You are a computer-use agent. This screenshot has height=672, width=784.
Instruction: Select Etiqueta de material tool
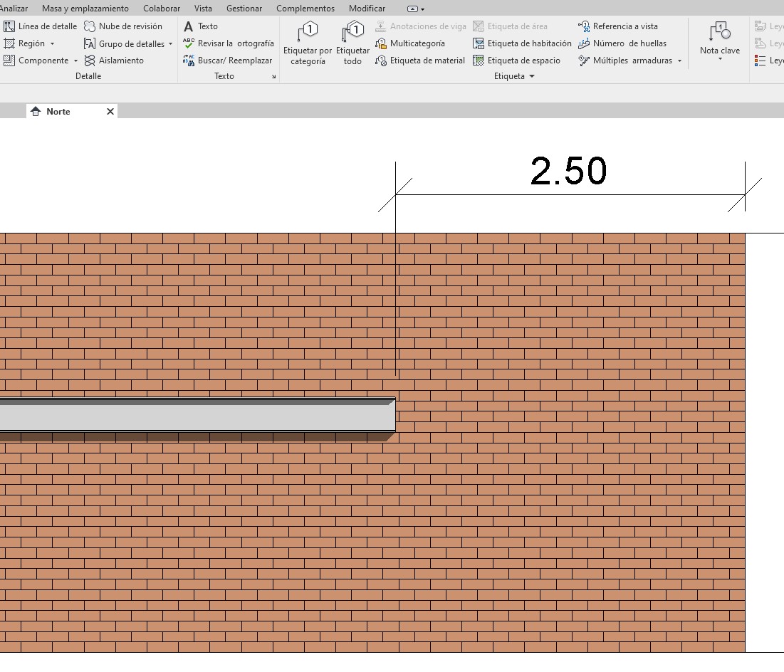[419, 61]
